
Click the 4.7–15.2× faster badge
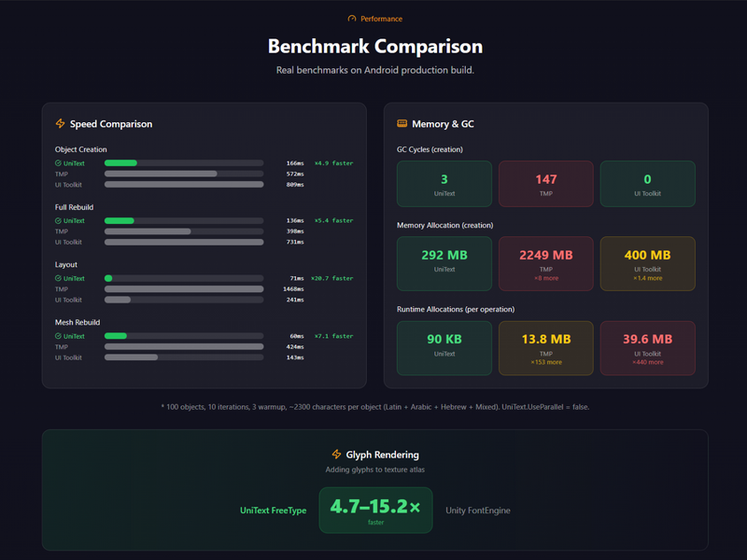[375, 510]
